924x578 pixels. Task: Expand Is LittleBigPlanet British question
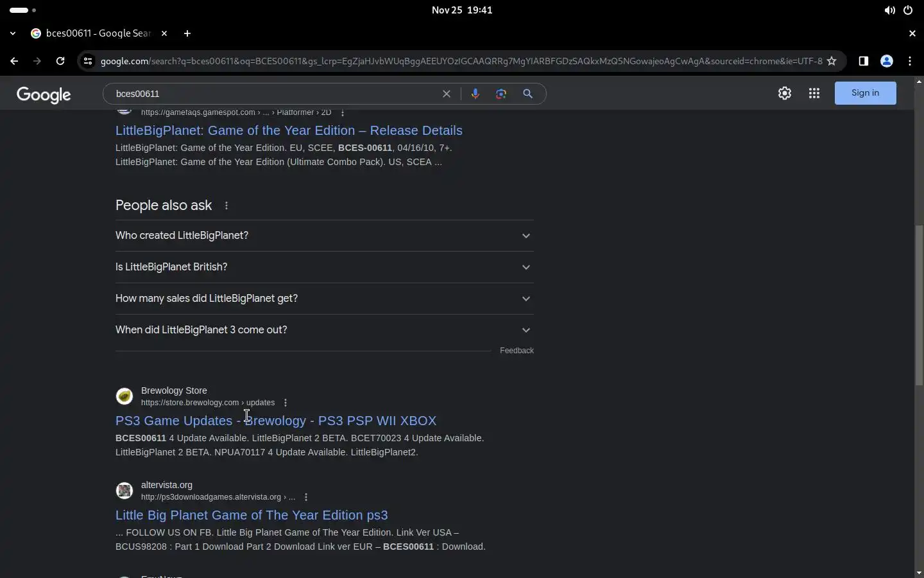click(x=325, y=267)
